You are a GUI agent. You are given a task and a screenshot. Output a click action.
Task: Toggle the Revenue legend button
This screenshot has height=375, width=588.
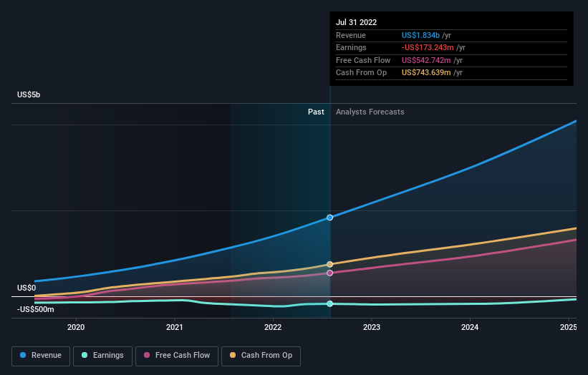(x=41, y=356)
